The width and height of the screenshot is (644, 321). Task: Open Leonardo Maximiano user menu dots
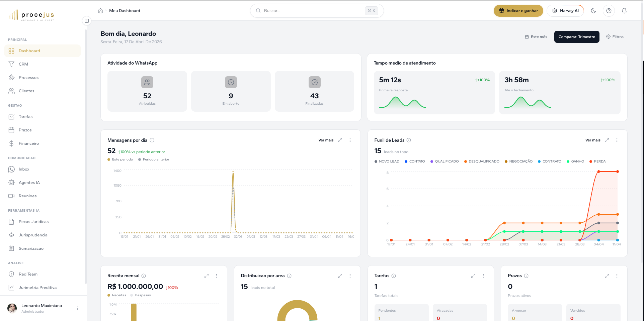pos(78,308)
